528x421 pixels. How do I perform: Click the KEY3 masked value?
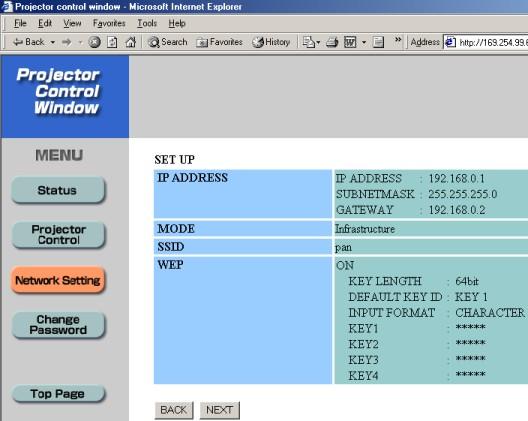click(470, 359)
